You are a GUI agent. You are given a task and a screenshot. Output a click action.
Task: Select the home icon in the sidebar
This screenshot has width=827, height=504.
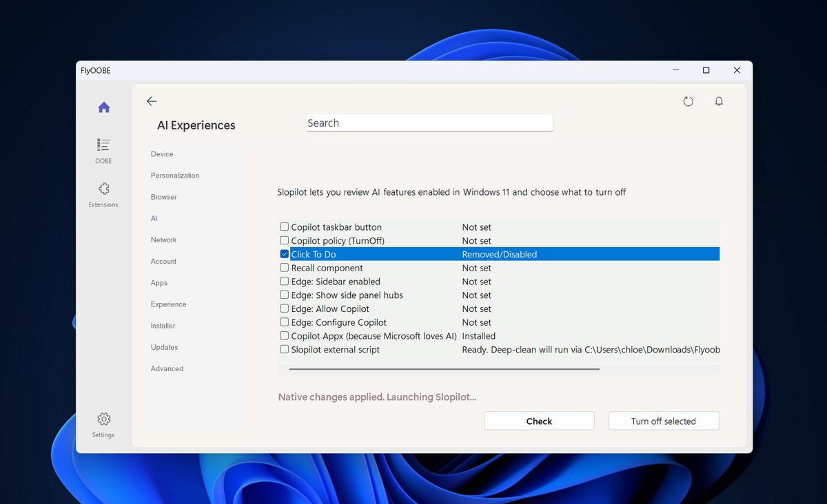point(103,107)
